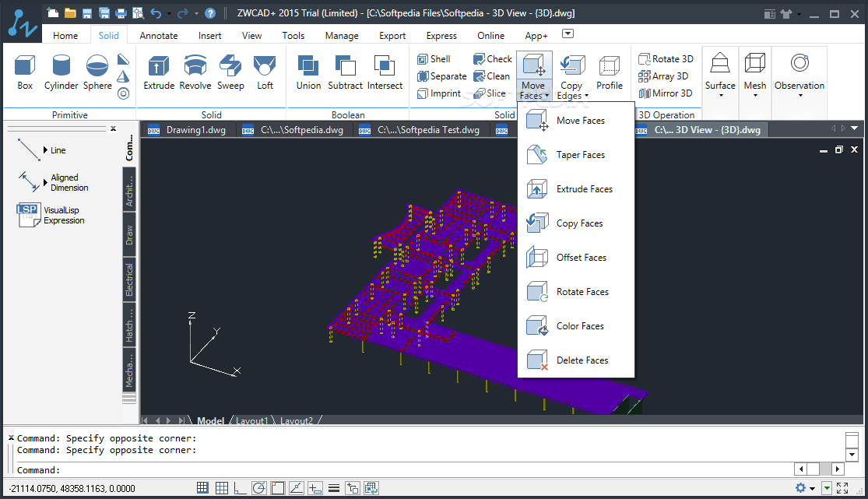The image size is (868, 499).
Task: Choose the Torus primitive icon
Action: [124, 93]
